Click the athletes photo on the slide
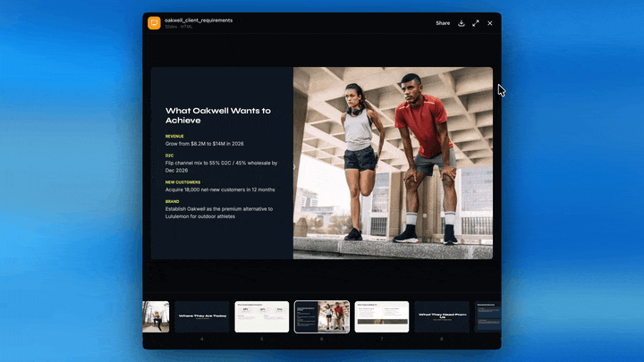Viewport: 644px width, 362px height. pyautogui.click(x=393, y=163)
